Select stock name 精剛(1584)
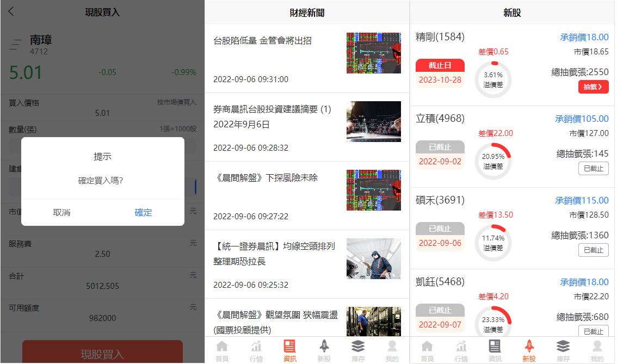This screenshot has width=617, height=364. click(440, 37)
